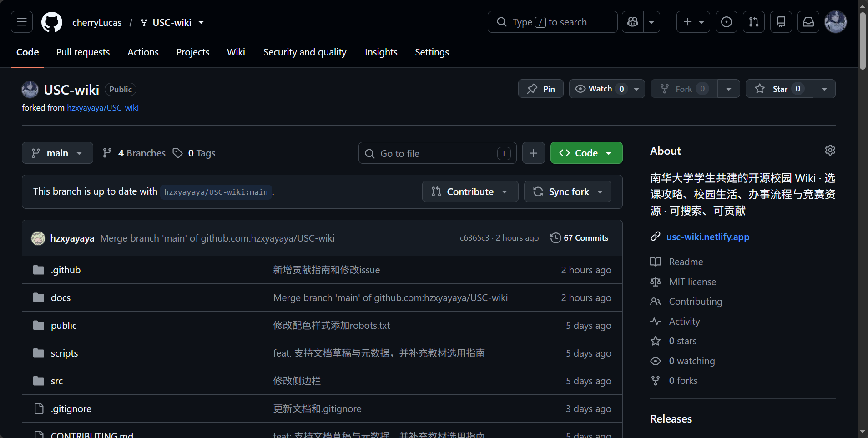The height and width of the screenshot is (438, 868).
Task: Open the Readme link in About
Action: [x=686, y=262]
